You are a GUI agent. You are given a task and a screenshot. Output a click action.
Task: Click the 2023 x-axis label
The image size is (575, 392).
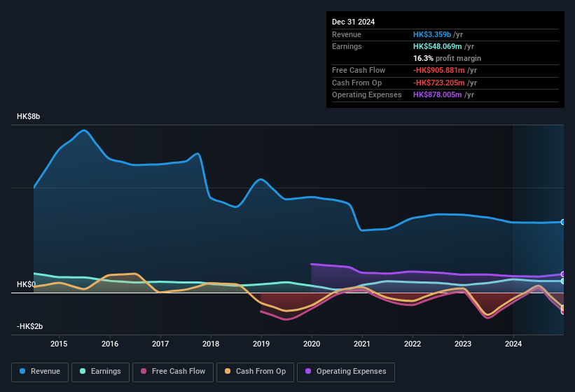[x=463, y=344]
